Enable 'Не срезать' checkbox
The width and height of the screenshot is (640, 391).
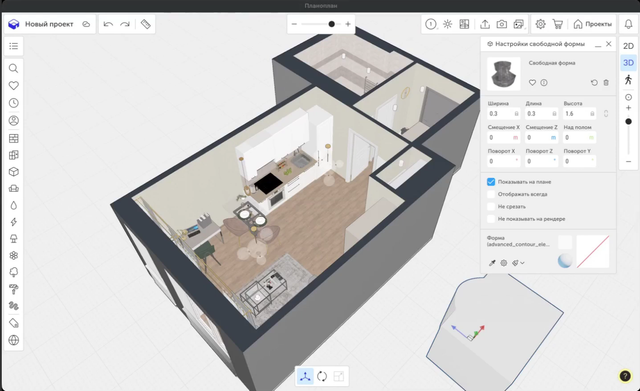pos(491,207)
